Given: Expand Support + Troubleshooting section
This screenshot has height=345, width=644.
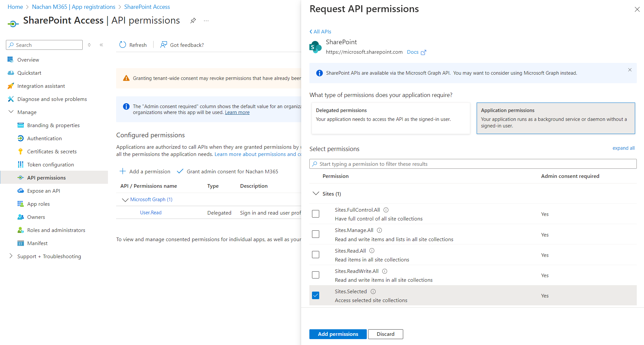Looking at the screenshot, I should tap(11, 256).
